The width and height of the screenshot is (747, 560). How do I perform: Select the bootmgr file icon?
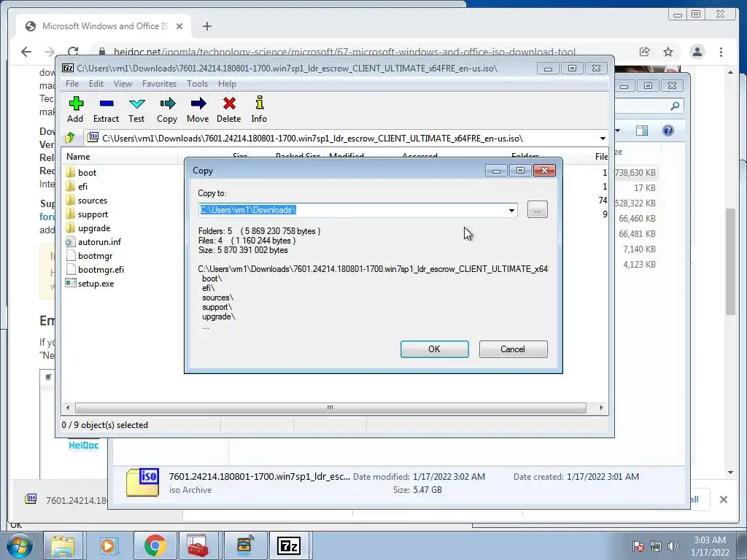pos(71,255)
